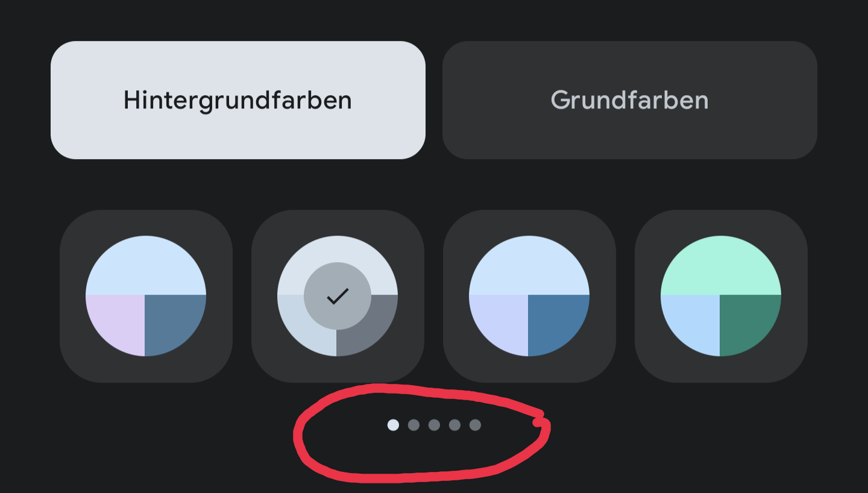868x493 pixels.
Task: Switch to the Hintergrundfarben tab
Action: pos(238,100)
